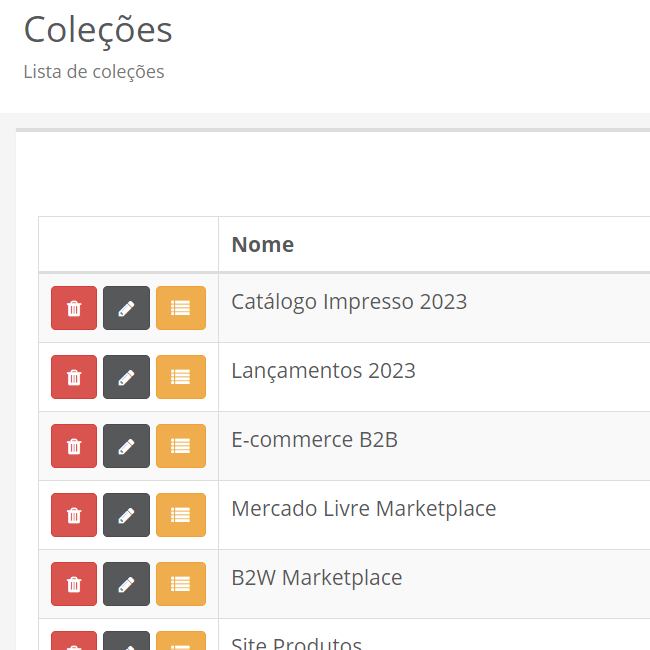Edit the Lançamentos 2023 collection
Viewport: 650px width, 650px height.
[126, 377]
